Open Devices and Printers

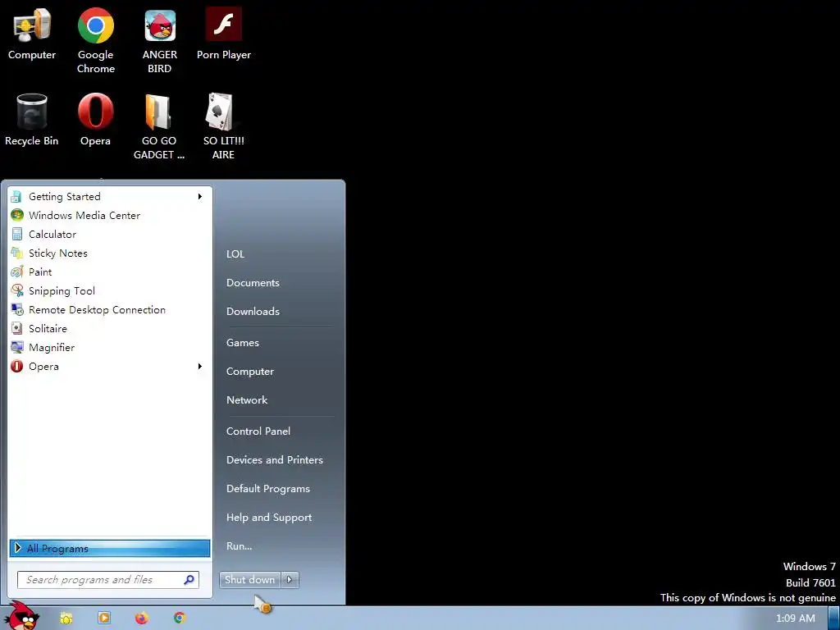[275, 460]
